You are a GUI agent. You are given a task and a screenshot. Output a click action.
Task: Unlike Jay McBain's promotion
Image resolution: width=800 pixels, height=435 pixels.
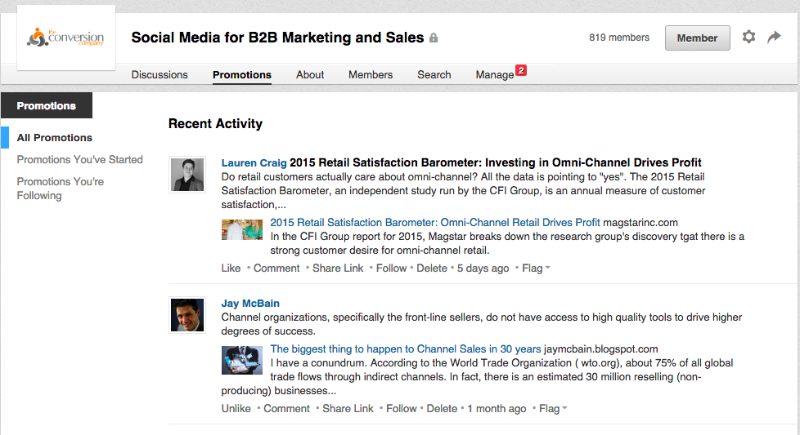(x=236, y=408)
